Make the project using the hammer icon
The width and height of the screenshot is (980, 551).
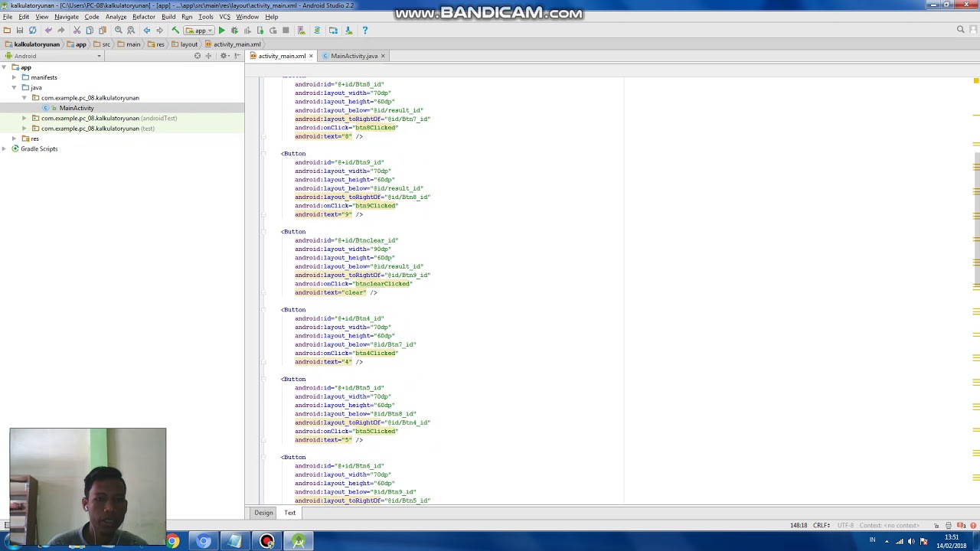click(175, 31)
